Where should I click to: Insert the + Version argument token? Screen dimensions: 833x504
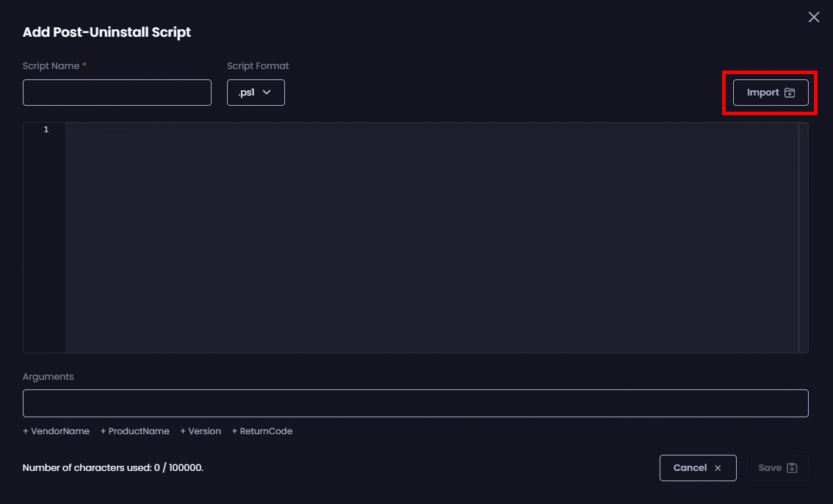200,431
